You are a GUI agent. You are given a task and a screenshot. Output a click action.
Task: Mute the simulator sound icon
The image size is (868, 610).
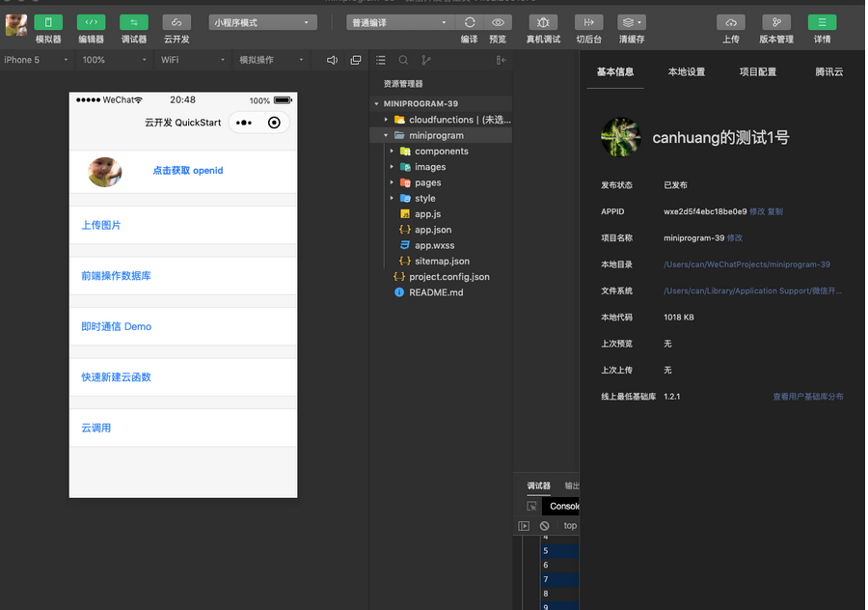(332, 60)
